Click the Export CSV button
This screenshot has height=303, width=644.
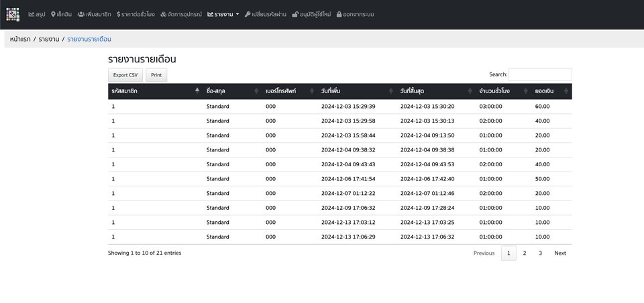point(125,75)
